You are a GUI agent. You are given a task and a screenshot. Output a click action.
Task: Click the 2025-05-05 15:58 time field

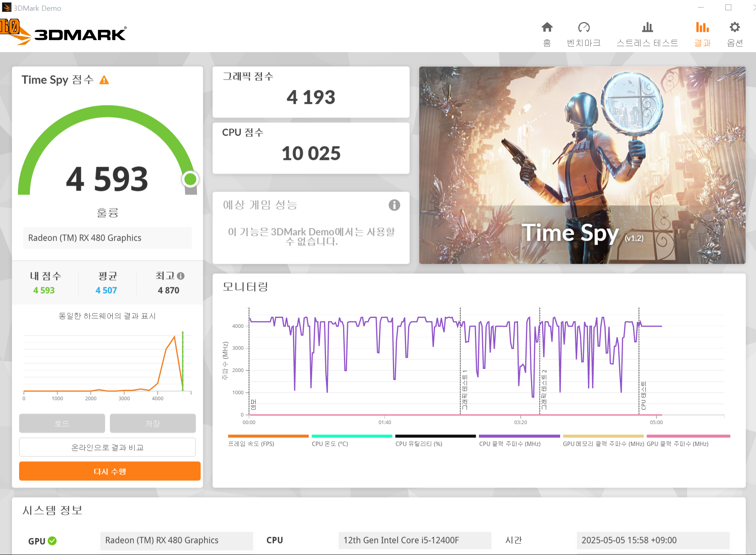pos(653,540)
